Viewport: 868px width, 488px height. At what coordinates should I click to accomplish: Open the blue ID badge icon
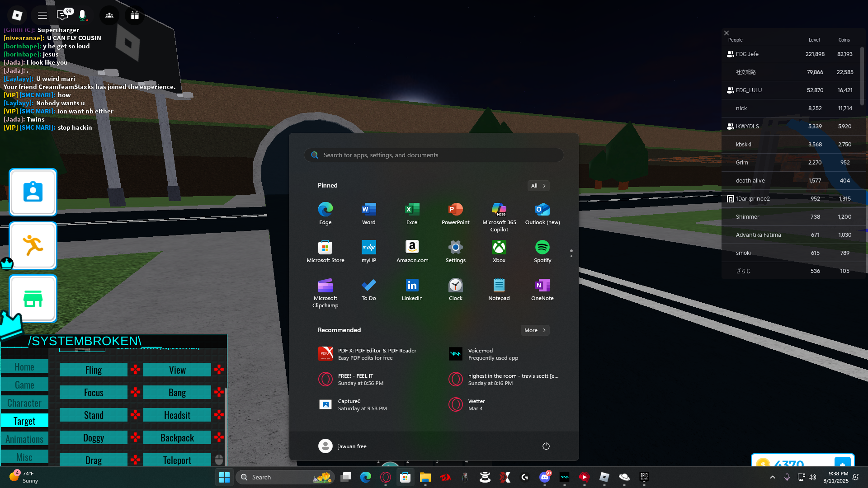click(33, 192)
